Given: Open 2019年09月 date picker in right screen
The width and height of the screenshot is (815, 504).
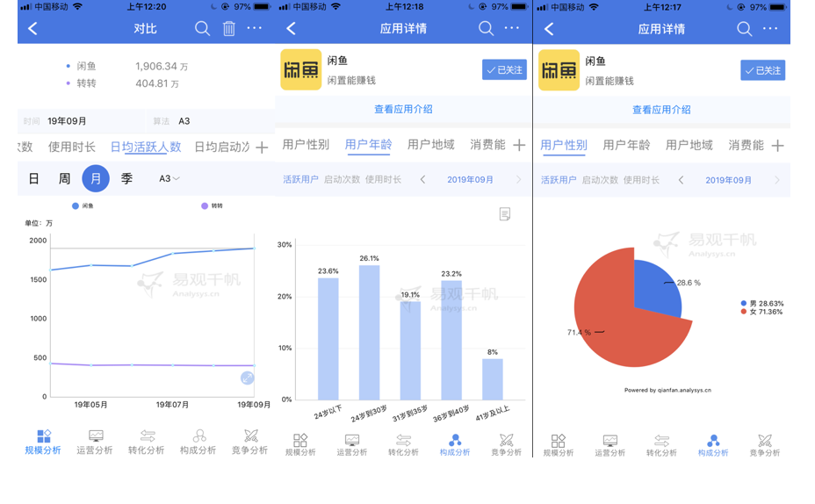Looking at the screenshot, I should click(728, 180).
